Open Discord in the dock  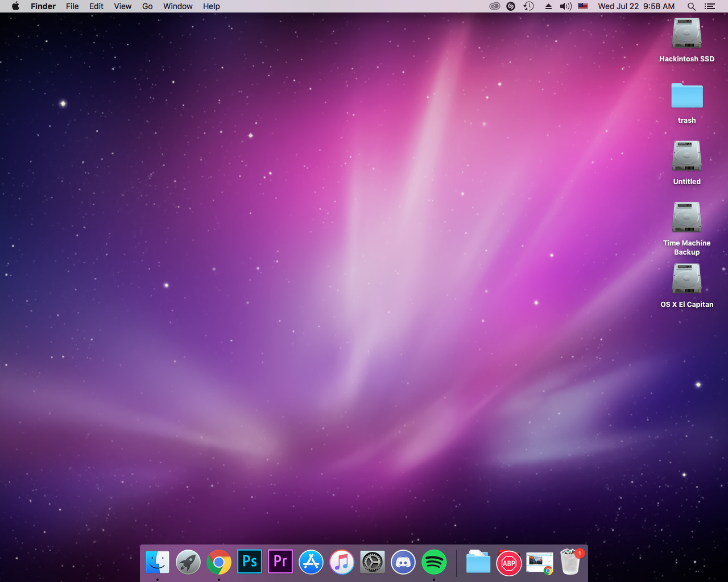[403, 562]
